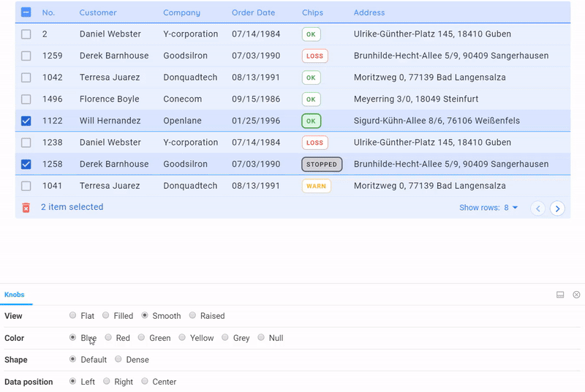
Task: Click the 'Conecom' company cell
Action: click(x=182, y=99)
